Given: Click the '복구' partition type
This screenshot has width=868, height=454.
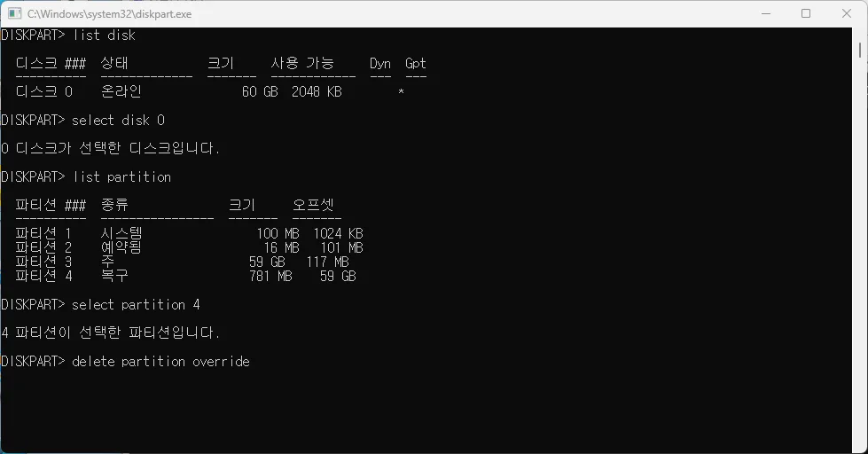Looking at the screenshot, I should click(x=114, y=276).
